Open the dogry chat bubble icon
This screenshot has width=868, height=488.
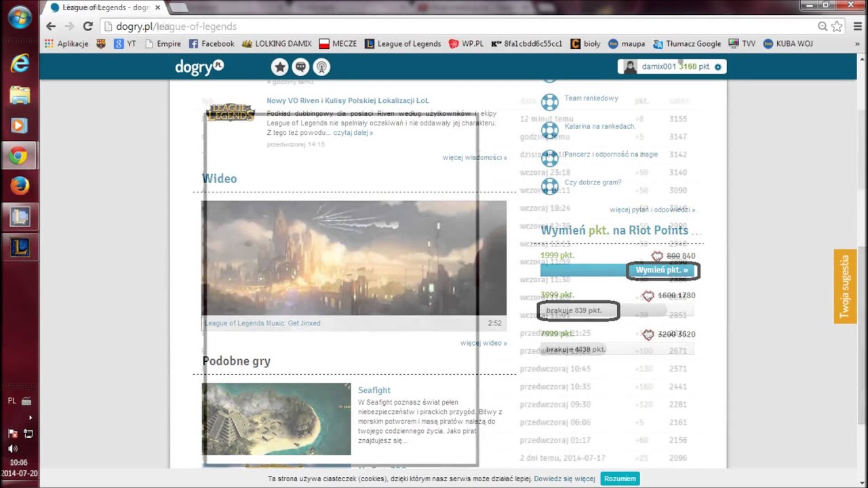click(300, 66)
